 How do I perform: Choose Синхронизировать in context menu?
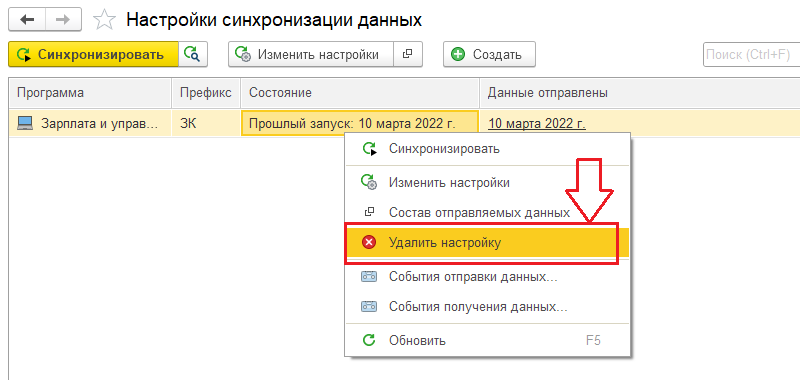(488, 149)
